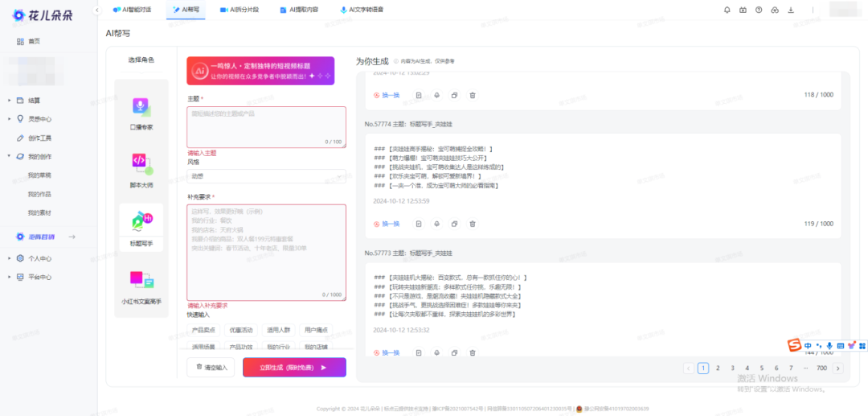
Task: Click document icon in the 119 / 1000 result
Action: coord(419,224)
